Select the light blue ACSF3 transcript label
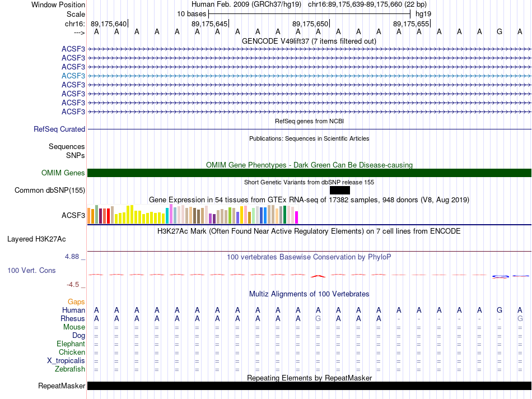Image resolution: width=532 pixels, height=399 pixels. tap(73, 76)
